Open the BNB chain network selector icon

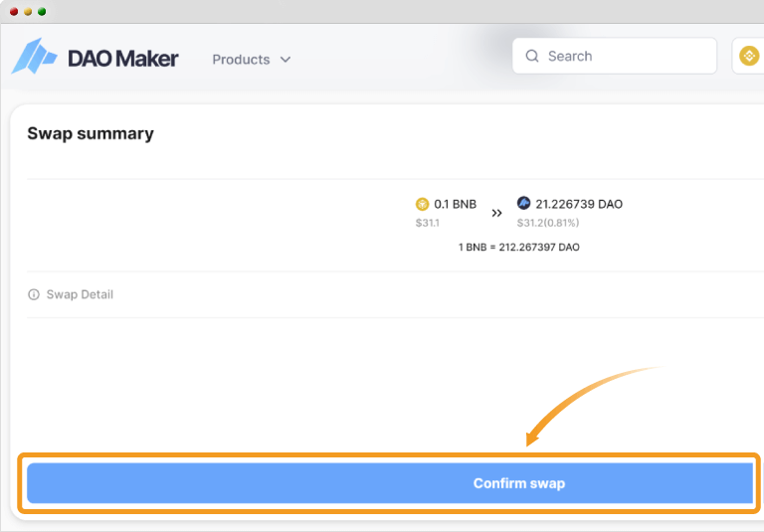click(749, 56)
